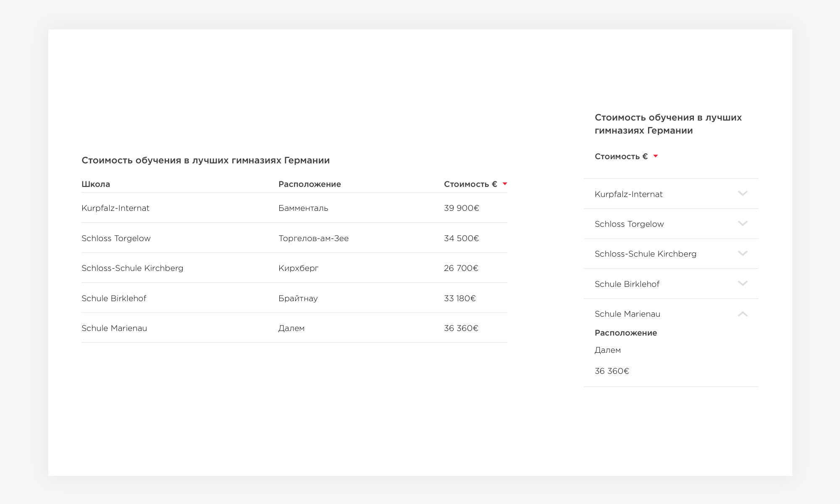This screenshot has width=840, height=504.
Task: Click the 26 700€ price cell
Action: [x=461, y=268]
